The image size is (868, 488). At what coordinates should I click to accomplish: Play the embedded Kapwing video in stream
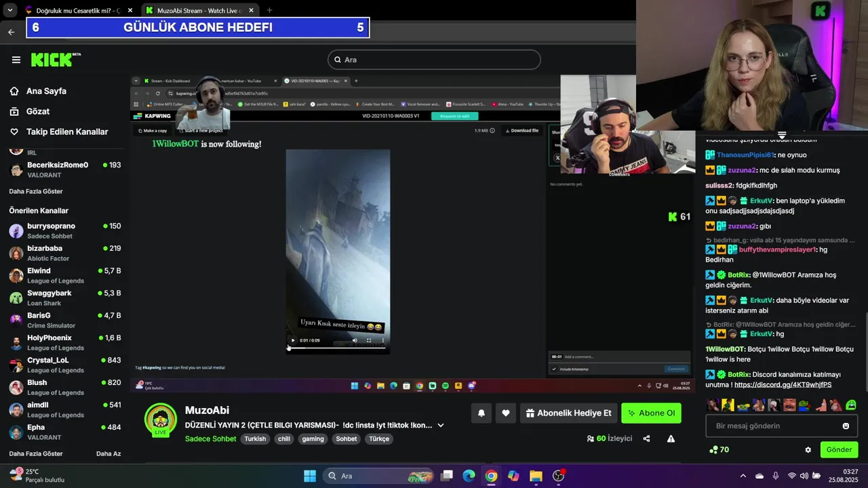tap(293, 340)
